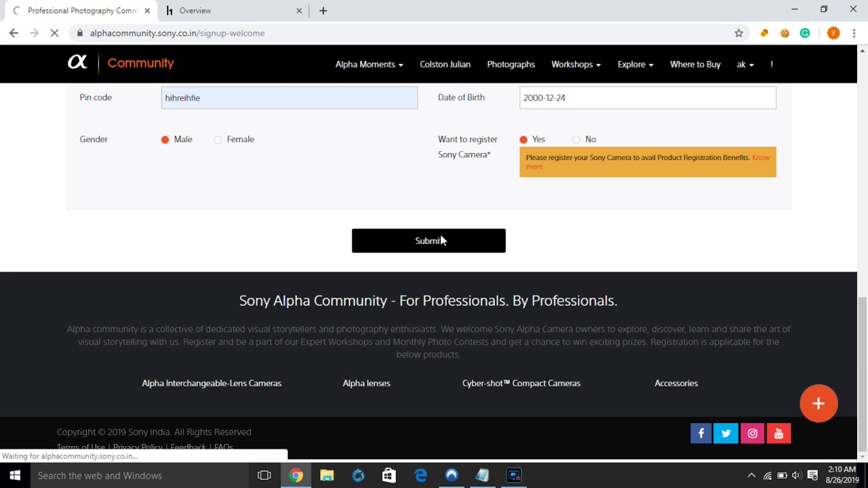This screenshot has height=488, width=868.
Task: Open Alpha lenses link
Action: (366, 383)
